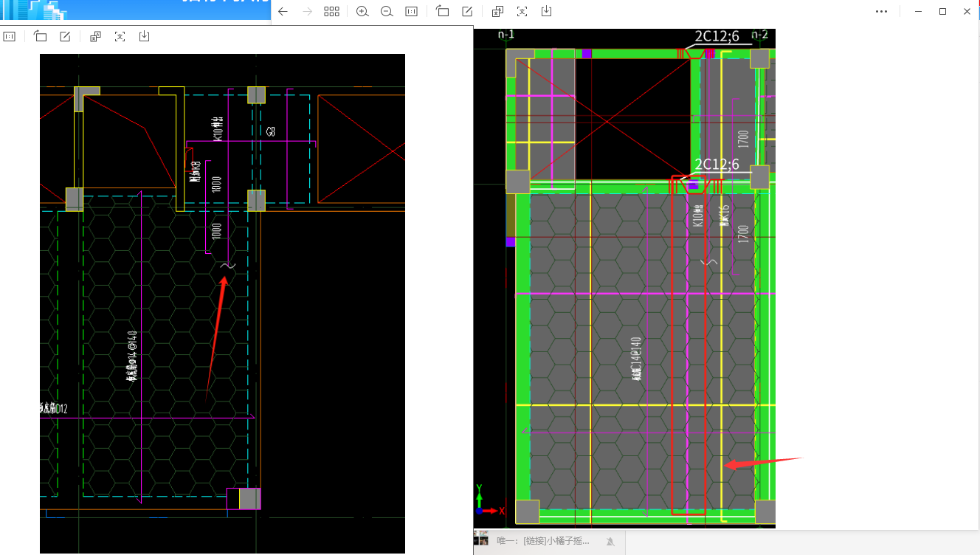This screenshot has height=555, width=980.
Task: Zoom in on the image in right viewer
Action: [362, 12]
